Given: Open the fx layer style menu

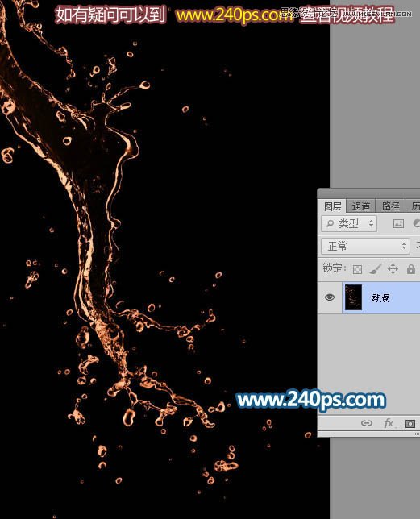Looking at the screenshot, I should [389, 423].
